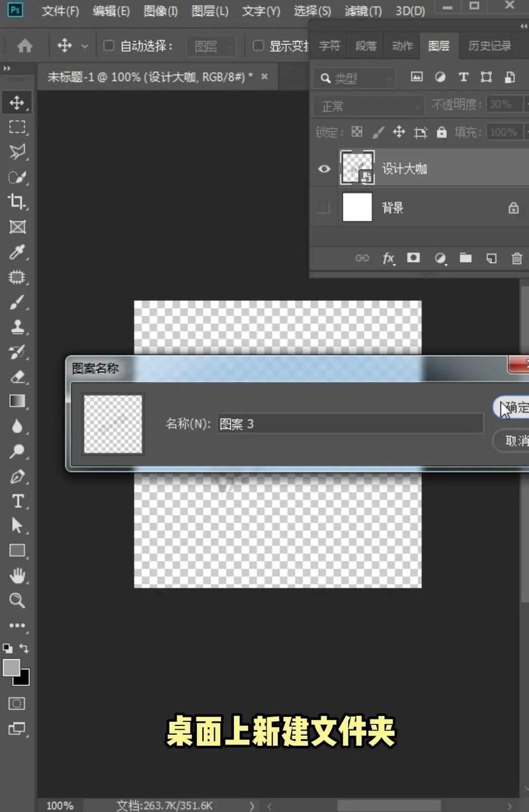Select the Hand tool
The height and width of the screenshot is (812, 529).
click(17, 575)
